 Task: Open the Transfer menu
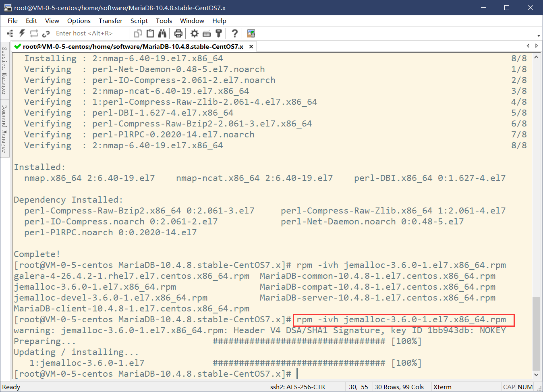(x=110, y=21)
